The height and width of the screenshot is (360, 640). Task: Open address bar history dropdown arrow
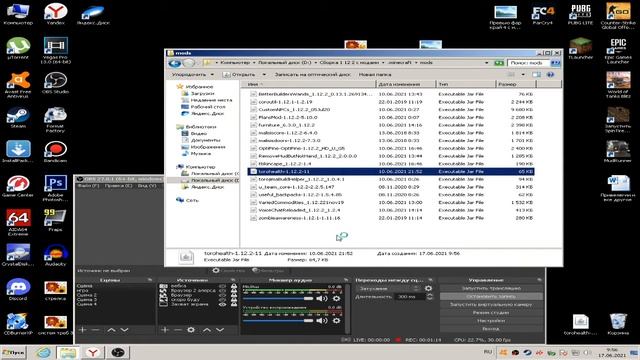click(x=487, y=63)
